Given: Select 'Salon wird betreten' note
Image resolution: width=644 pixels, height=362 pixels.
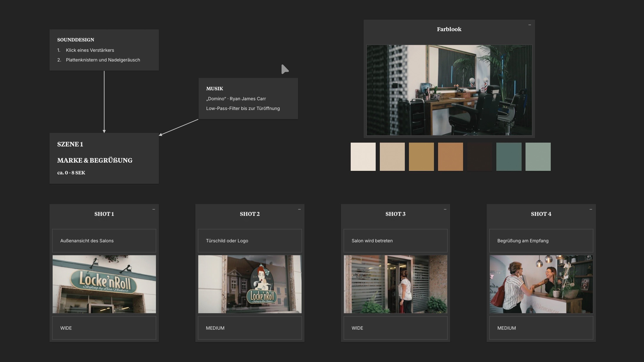Looking at the screenshot, I should (x=395, y=241).
